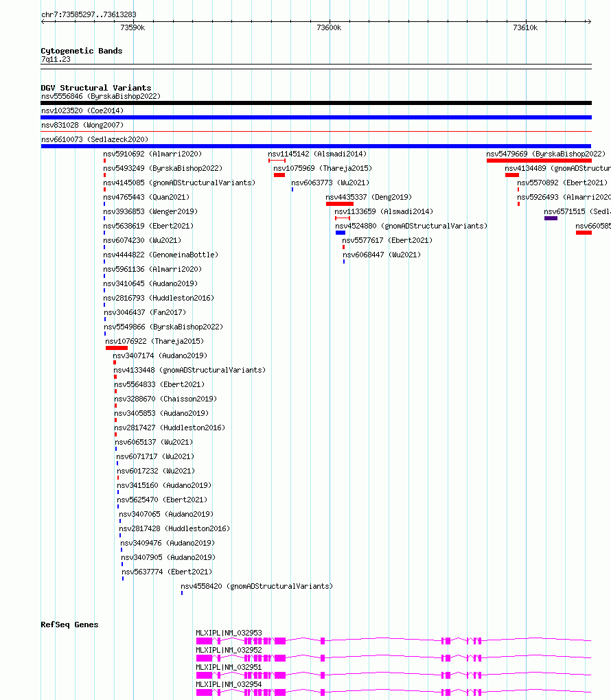Click nsv4765443 (Quan2021) label
This screenshot has width=611, height=700.
(146, 198)
